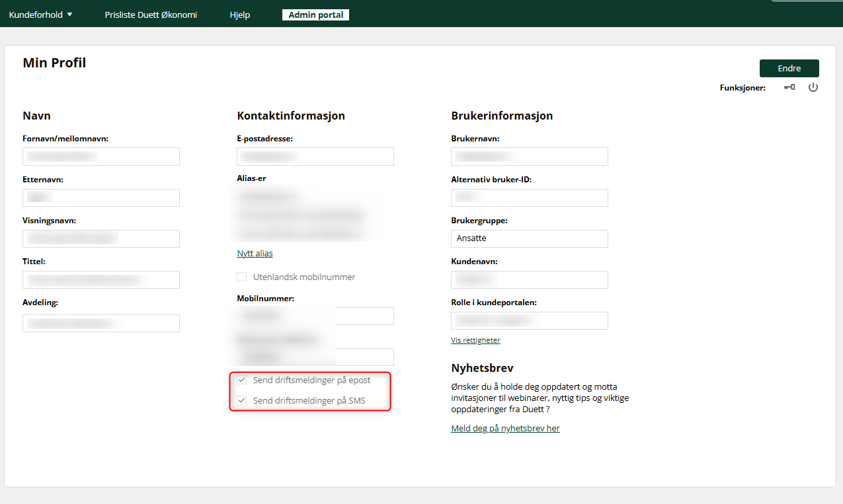Select the Admin portal tab
Screen dimensions: 843x504
315,15
